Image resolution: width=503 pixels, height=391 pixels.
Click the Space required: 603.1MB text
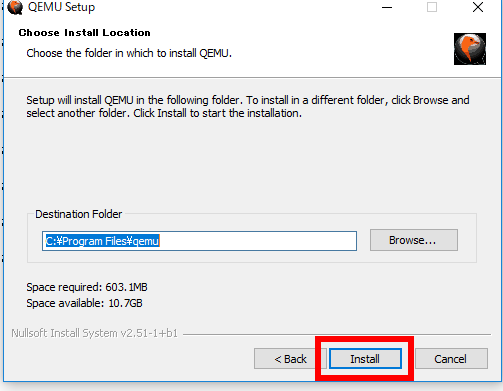point(87,287)
